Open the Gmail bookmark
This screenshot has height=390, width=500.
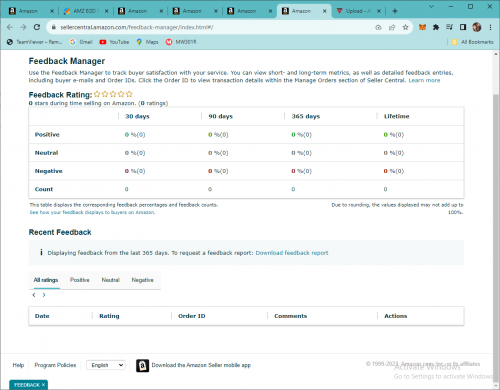pyautogui.click(x=81, y=42)
